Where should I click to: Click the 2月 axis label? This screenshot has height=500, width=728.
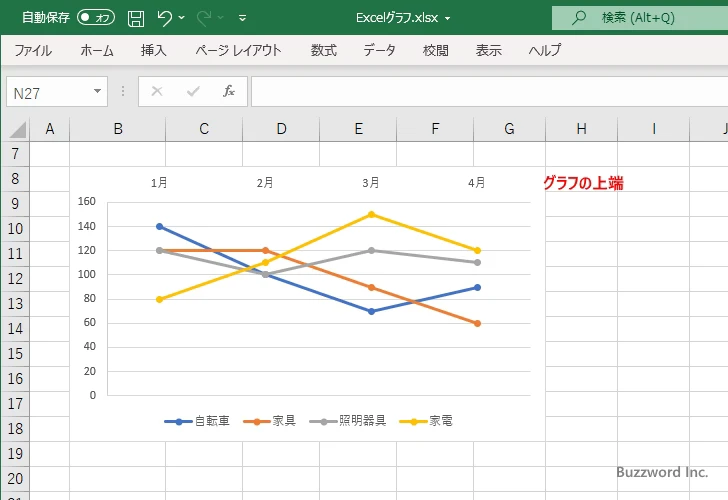click(265, 183)
